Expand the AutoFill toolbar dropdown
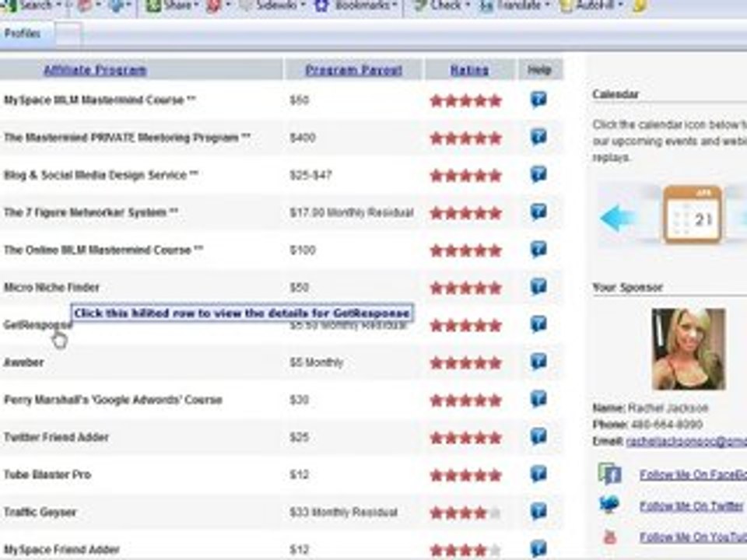The width and height of the screenshot is (747, 560). point(621,5)
